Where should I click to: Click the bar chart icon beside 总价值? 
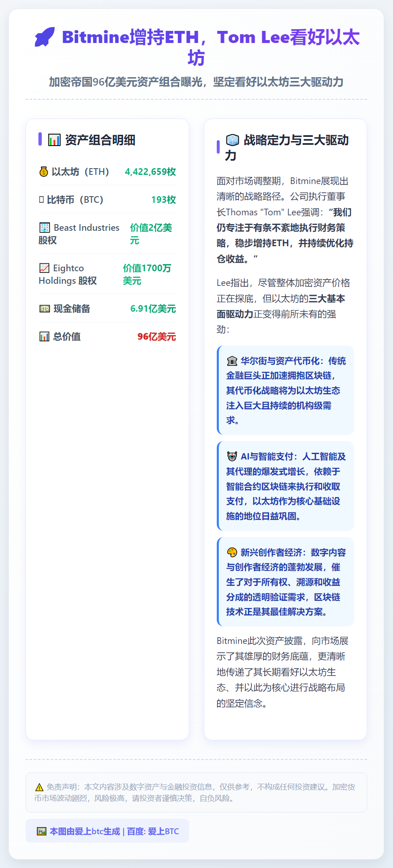click(44, 336)
